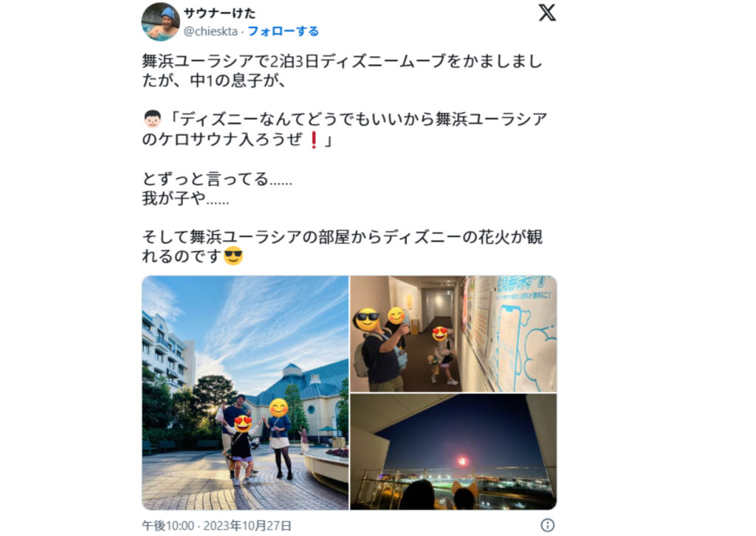The image size is (756, 536).
Task: Open the hotel hallway photo
Action: pyautogui.click(x=453, y=334)
